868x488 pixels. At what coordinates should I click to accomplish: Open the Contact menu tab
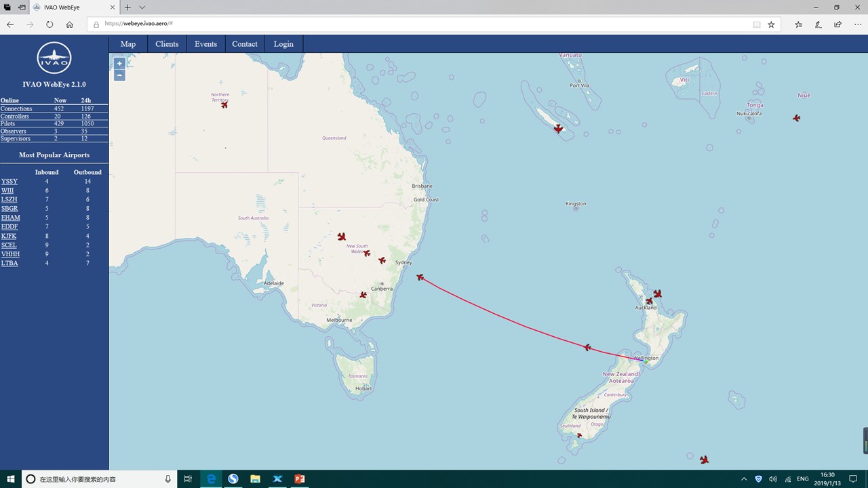click(x=245, y=44)
